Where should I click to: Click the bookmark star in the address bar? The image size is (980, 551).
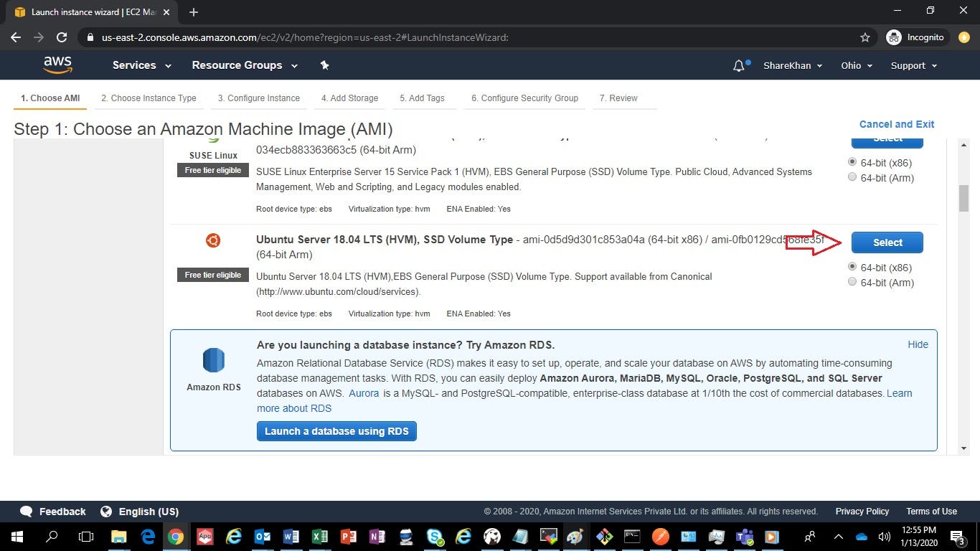[x=865, y=37]
